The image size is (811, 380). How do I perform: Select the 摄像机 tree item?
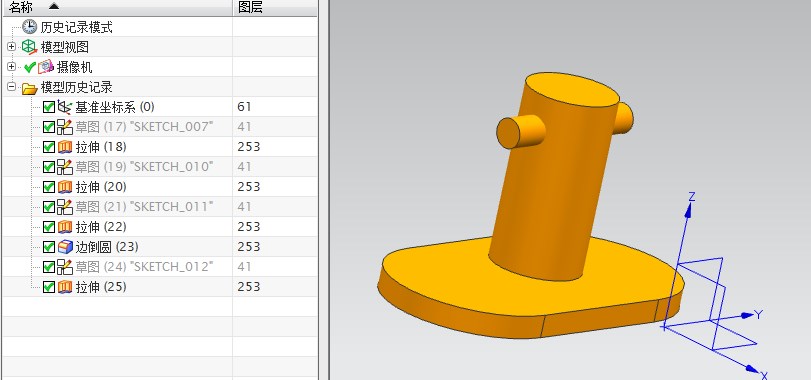pos(74,67)
